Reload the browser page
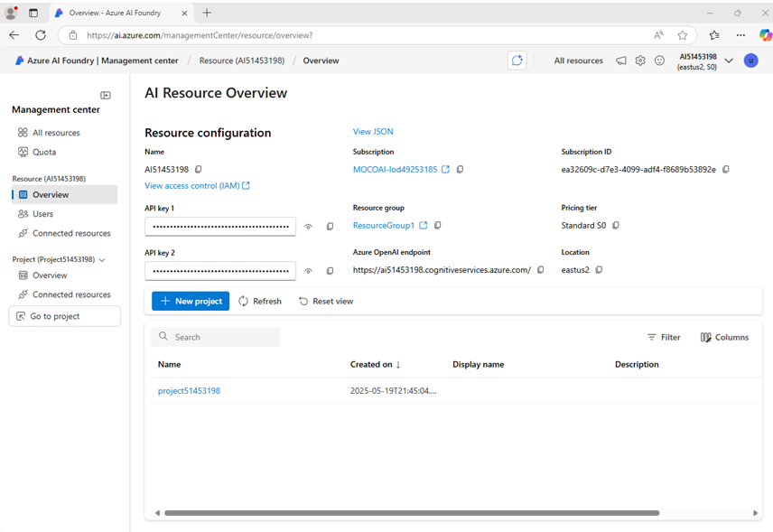 (x=41, y=35)
